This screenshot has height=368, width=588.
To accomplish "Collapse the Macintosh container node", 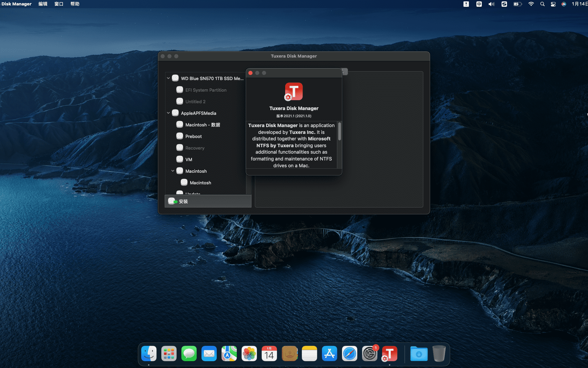I will click(x=173, y=171).
